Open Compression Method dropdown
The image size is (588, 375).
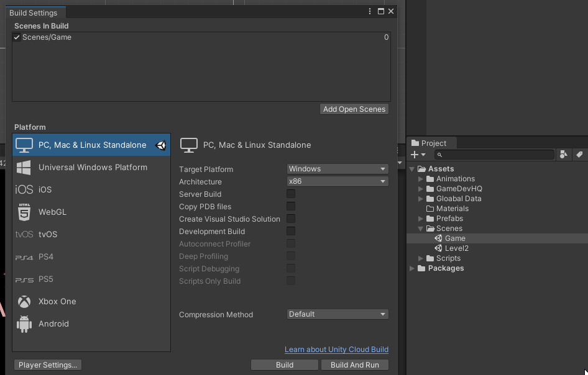click(x=338, y=314)
